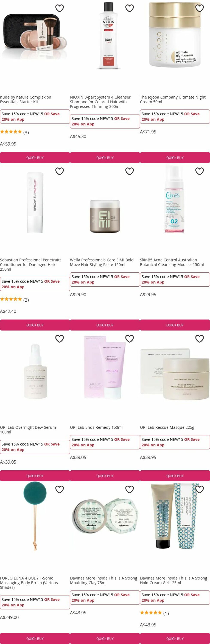Viewport: 210px width, 644px height.
Task: Favorite the FOREO LUNA 4 BODY brush
Action: 59,489
